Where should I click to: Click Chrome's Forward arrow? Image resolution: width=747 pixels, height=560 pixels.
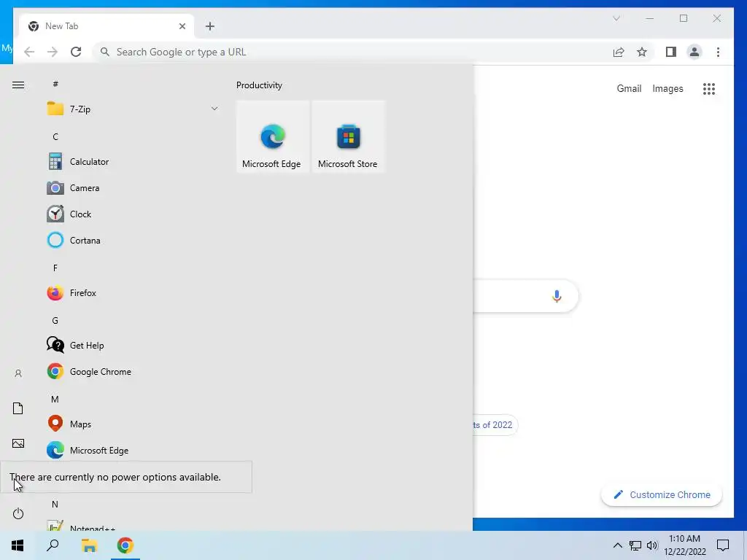coord(53,52)
